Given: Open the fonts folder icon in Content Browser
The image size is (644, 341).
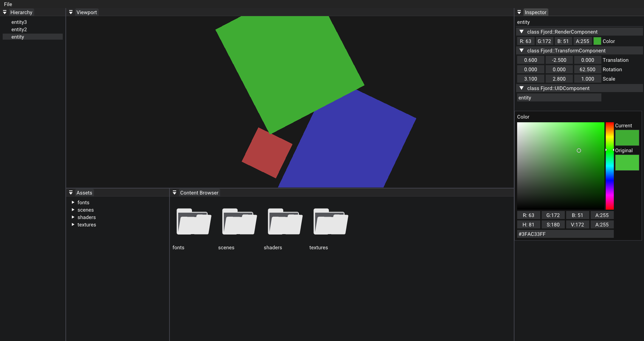Looking at the screenshot, I should (x=194, y=221).
